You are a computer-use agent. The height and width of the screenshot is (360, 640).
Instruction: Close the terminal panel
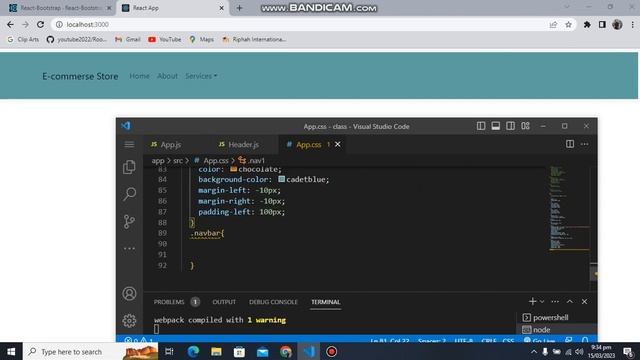(x=584, y=302)
